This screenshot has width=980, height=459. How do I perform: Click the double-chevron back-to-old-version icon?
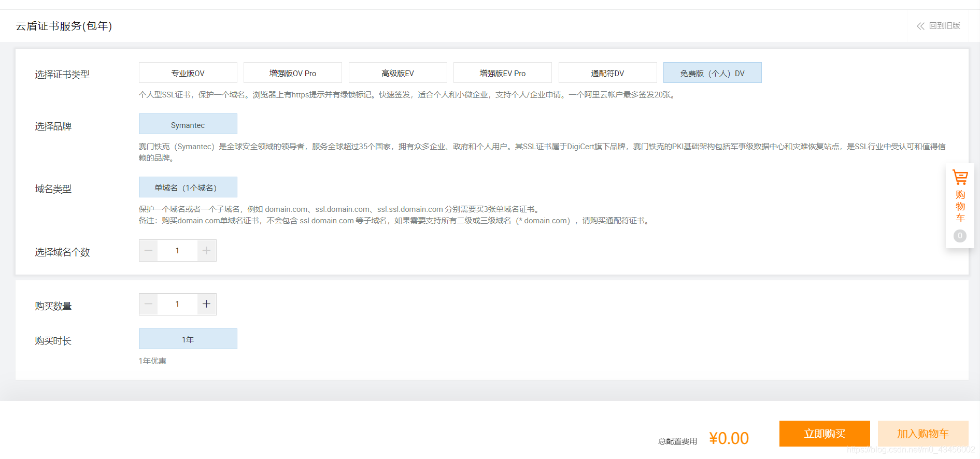920,26
